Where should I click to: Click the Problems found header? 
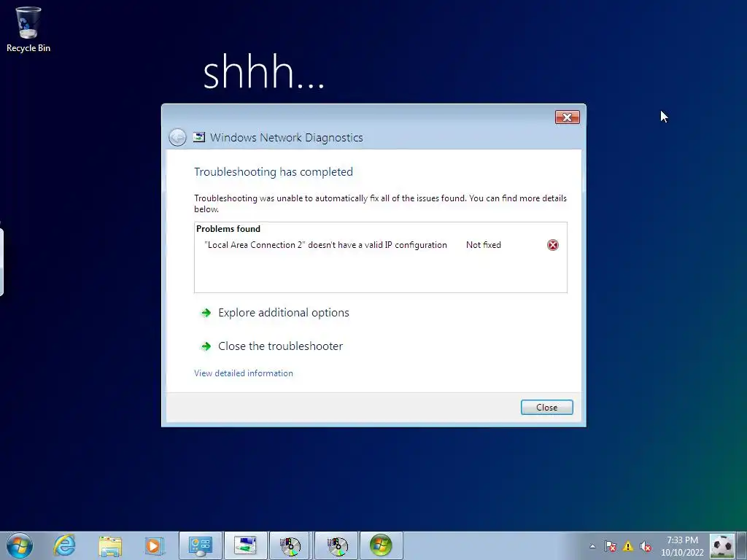click(x=228, y=228)
